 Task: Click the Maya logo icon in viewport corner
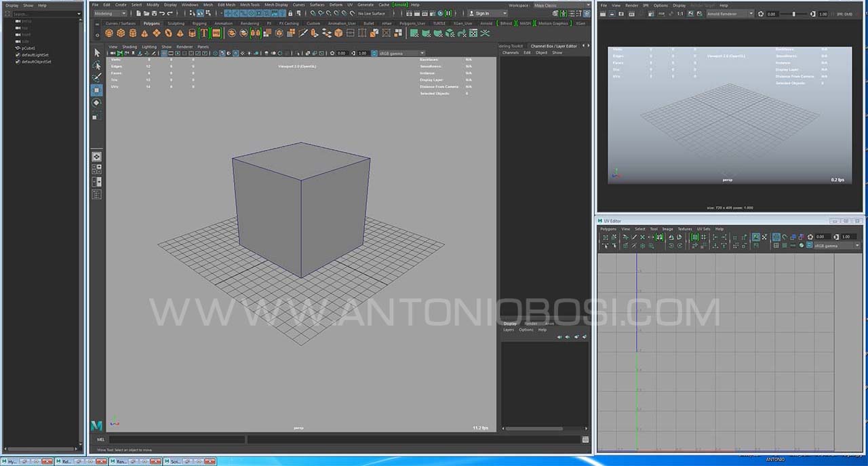pos(96,425)
